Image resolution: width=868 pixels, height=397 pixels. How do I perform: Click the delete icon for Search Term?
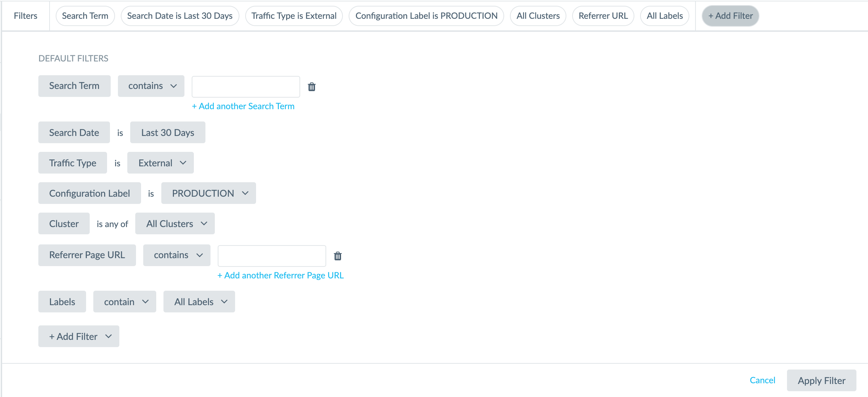312,86
